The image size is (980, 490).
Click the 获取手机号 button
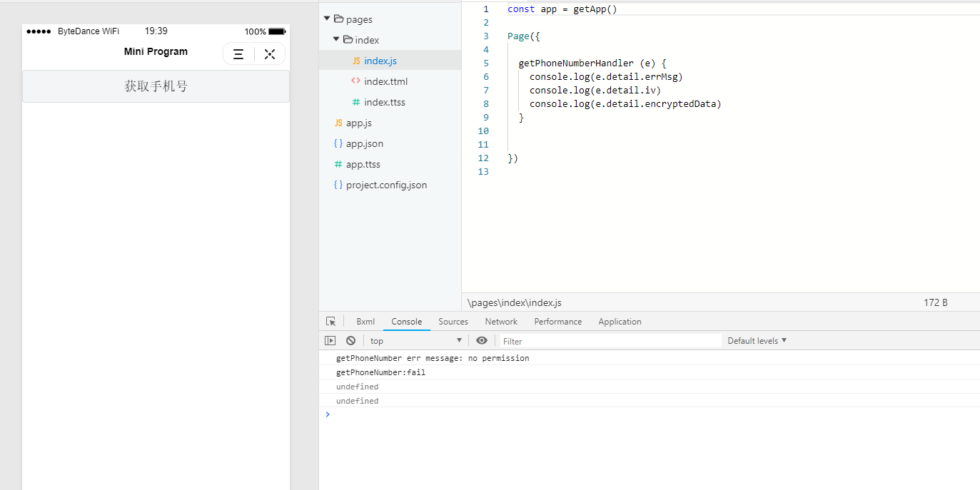coord(156,86)
